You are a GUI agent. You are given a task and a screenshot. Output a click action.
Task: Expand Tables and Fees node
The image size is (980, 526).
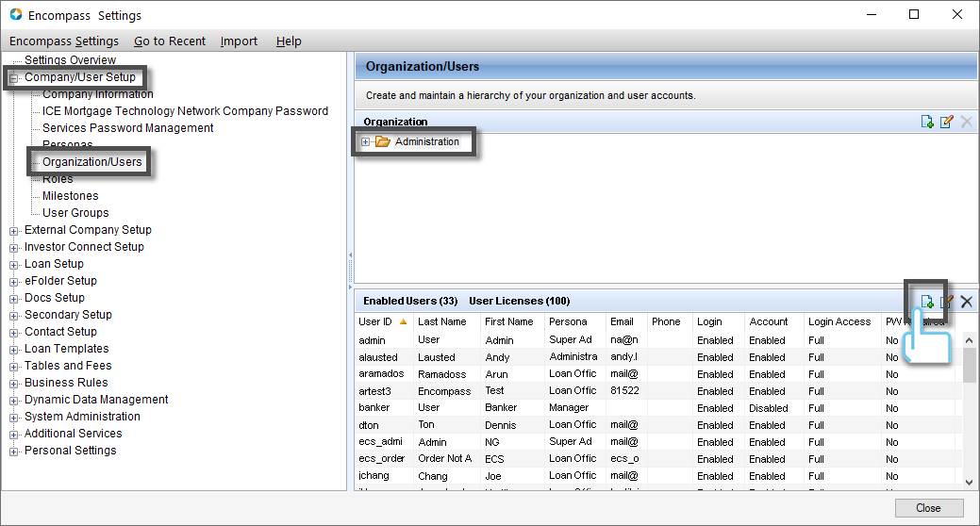14,367
